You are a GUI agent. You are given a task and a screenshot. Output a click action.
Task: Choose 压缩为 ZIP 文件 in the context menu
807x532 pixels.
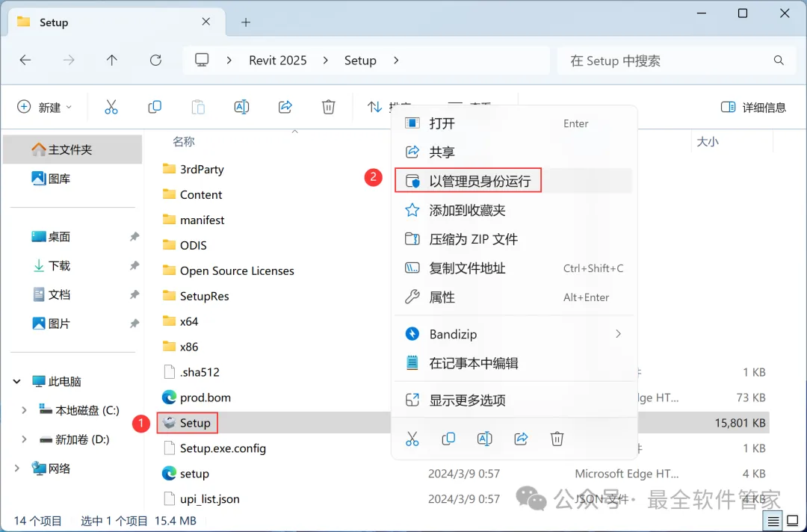point(513,239)
